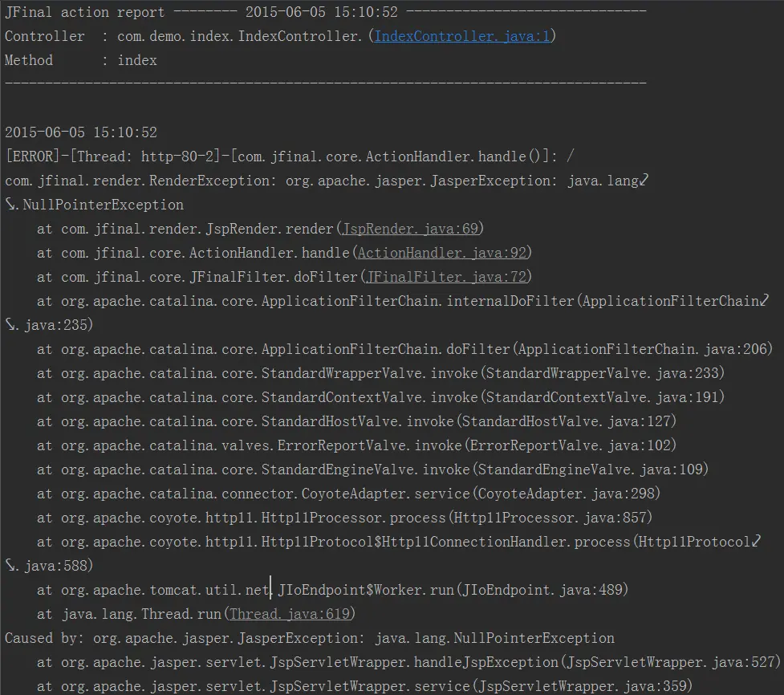Click the JspServletWrapper.java:527 stack entry
This screenshot has height=695, width=784.
(408, 663)
